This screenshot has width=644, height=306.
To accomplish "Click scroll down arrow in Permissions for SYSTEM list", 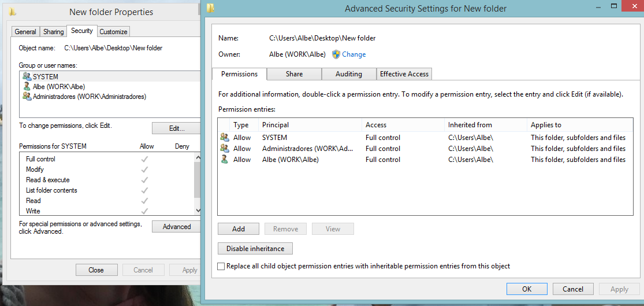I will pos(198,211).
